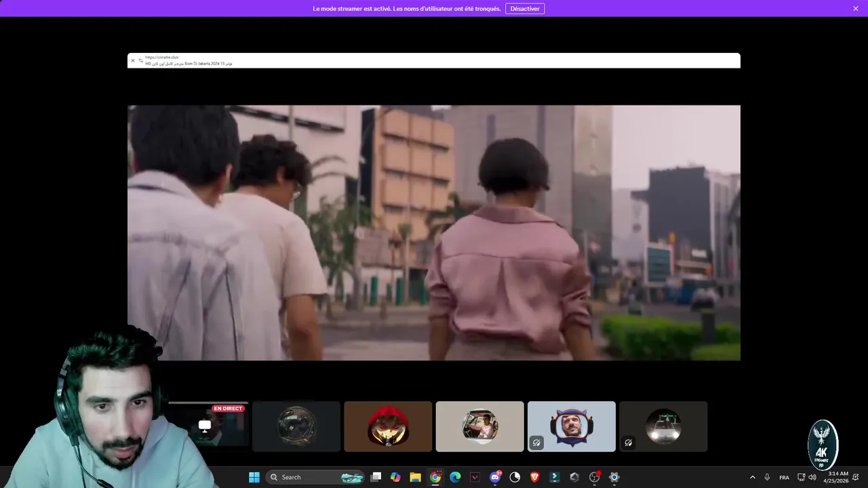Select the participant tile with headlights avatar

coord(663,426)
